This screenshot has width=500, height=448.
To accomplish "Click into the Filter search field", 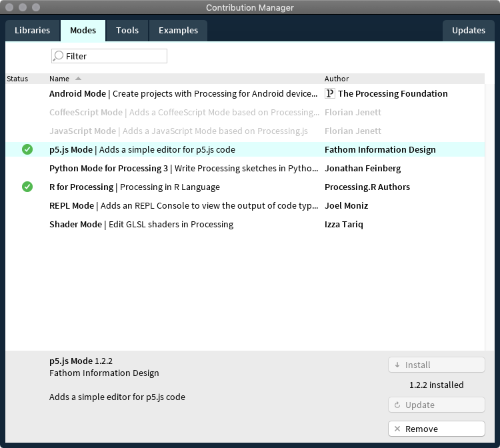I will [109, 56].
